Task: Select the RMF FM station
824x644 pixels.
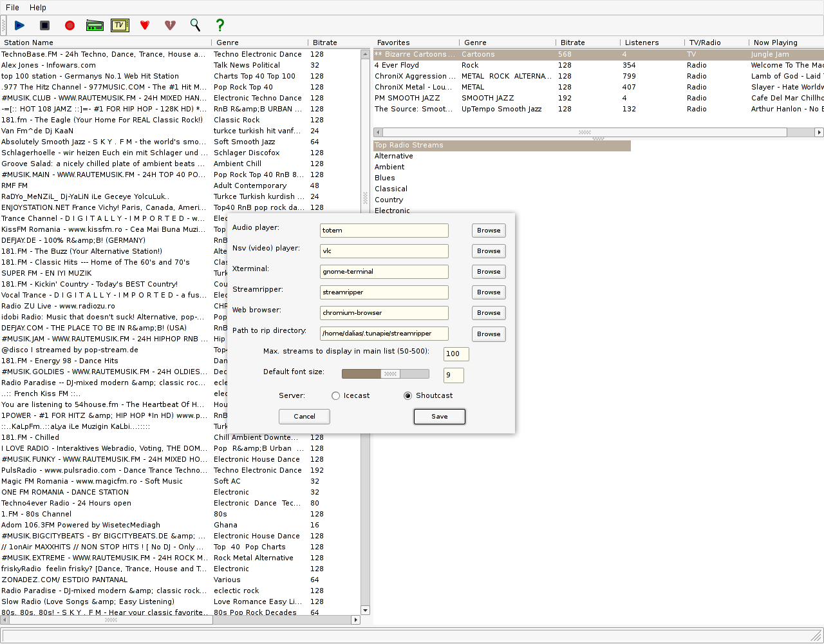Action: tap(180, 186)
